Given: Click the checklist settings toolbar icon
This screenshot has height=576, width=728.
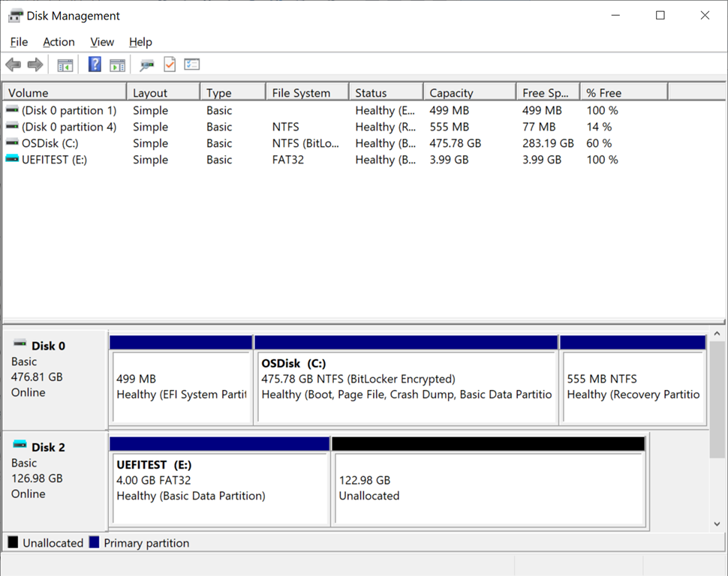Looking at the screenshot, I should tap(192, 65).
